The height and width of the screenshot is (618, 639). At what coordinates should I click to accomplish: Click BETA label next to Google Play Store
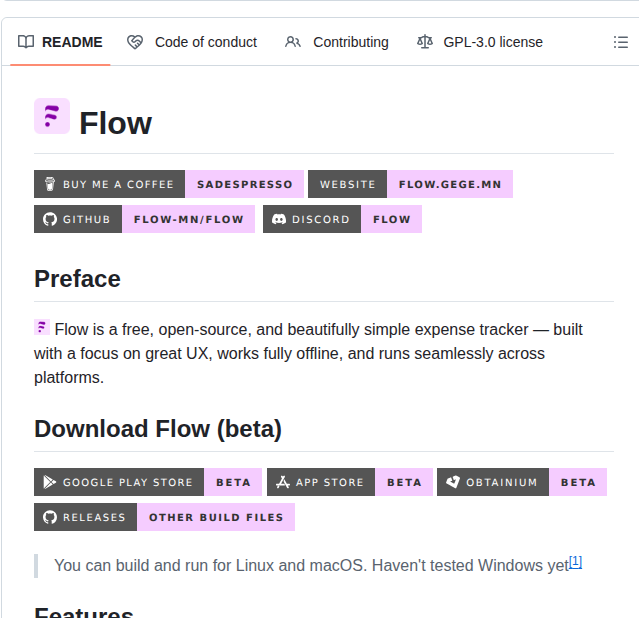[x=233, y=482]
